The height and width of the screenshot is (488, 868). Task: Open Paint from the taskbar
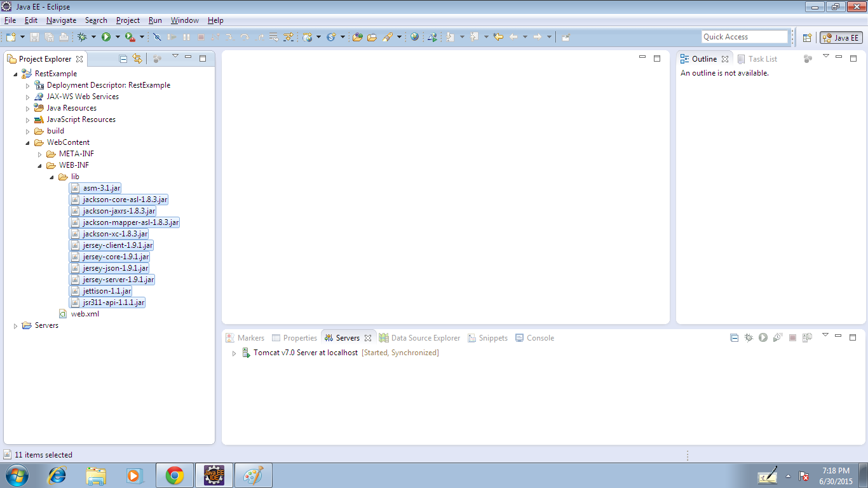pyautogui.click(x=254, y=475)
